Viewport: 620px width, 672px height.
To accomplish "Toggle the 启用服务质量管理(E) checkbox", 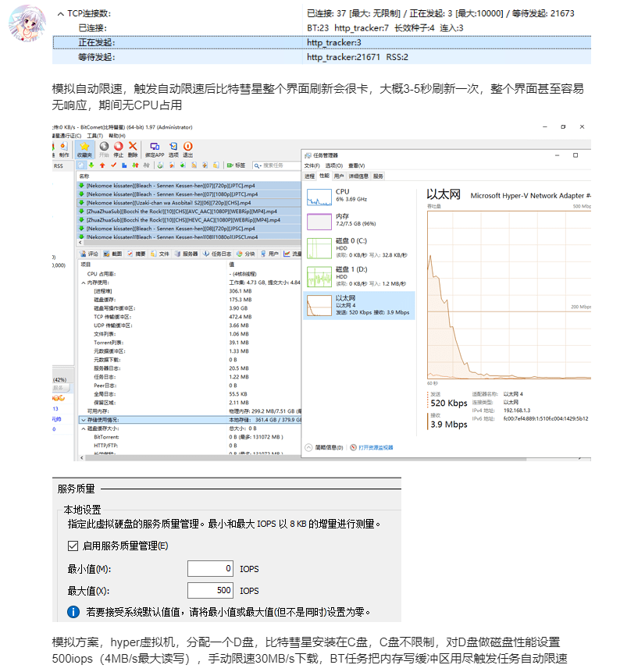I will point(73,546).
